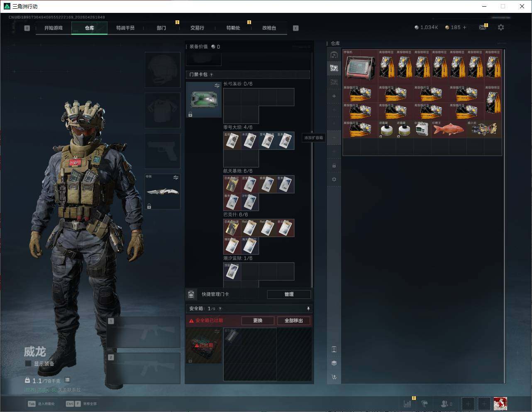Click the plus next to the 185 currency
Screen dimensions: 532x412
pos(465,27)
